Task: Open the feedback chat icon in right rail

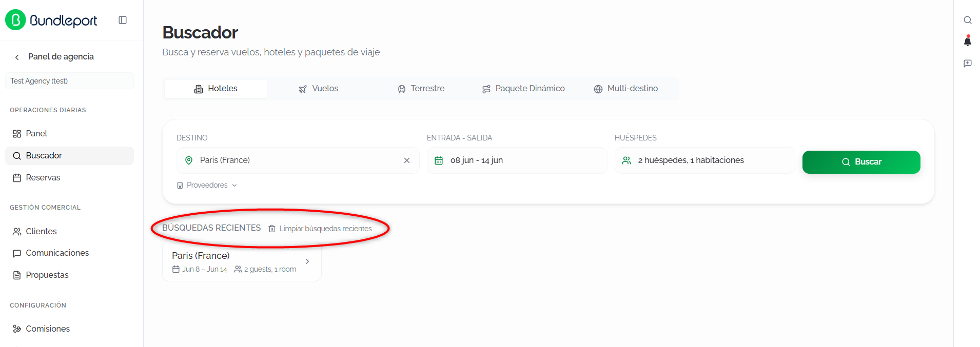Action: (968, 64)
